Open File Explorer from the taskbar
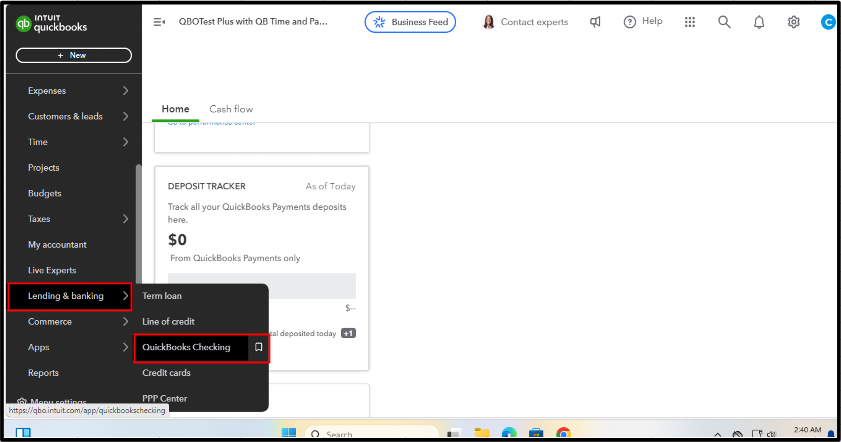The width and height of the screenshot is (841, 442). pos(482,433)
